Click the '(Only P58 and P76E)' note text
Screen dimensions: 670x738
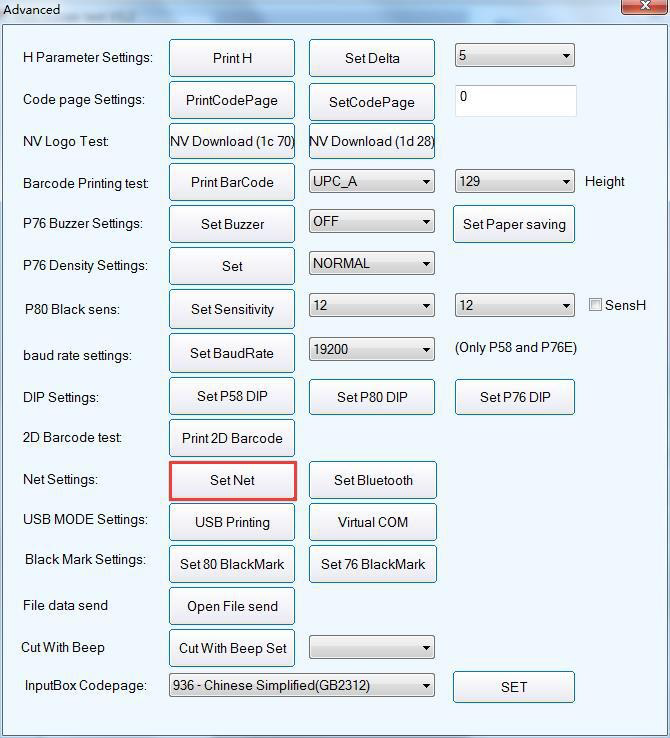(516, 347)
